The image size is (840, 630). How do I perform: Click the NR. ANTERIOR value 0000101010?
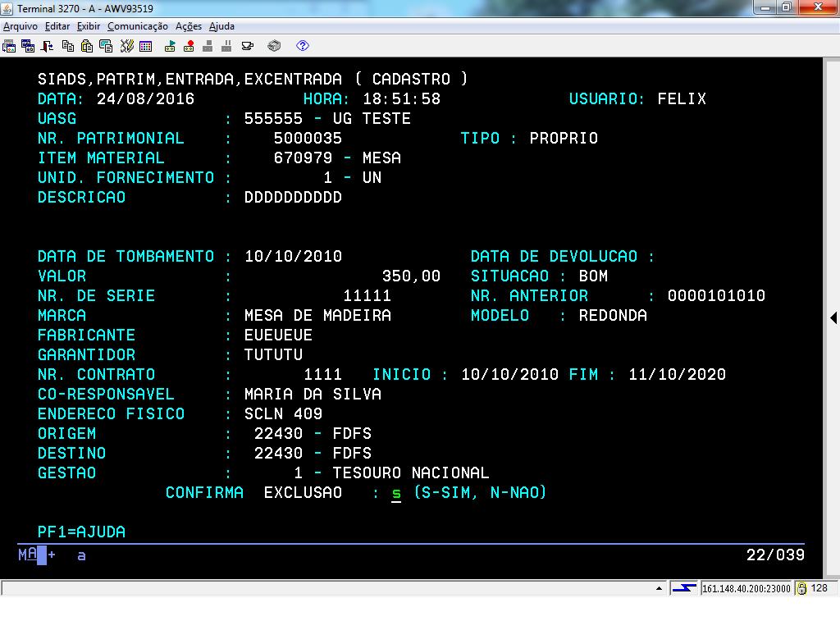(716, 295)
